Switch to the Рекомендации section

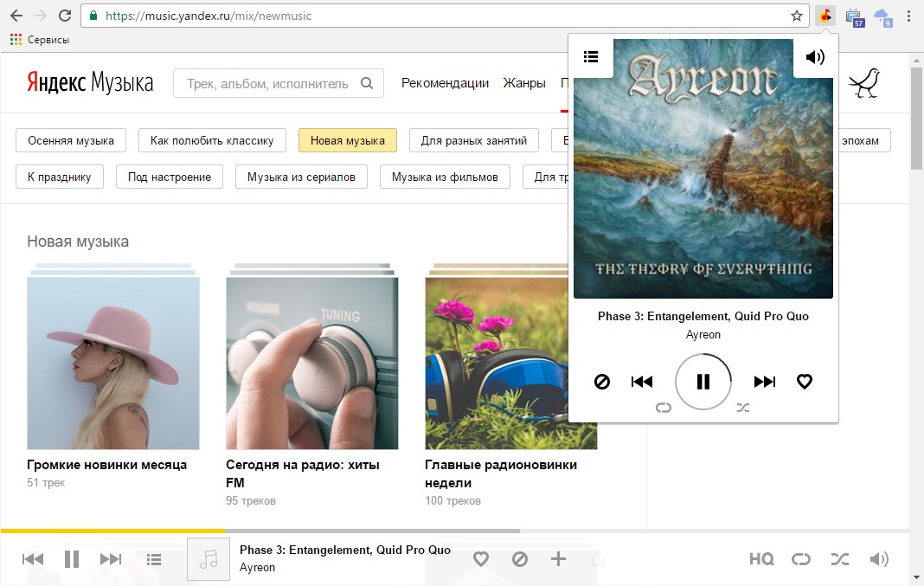[x=444, y=83]
